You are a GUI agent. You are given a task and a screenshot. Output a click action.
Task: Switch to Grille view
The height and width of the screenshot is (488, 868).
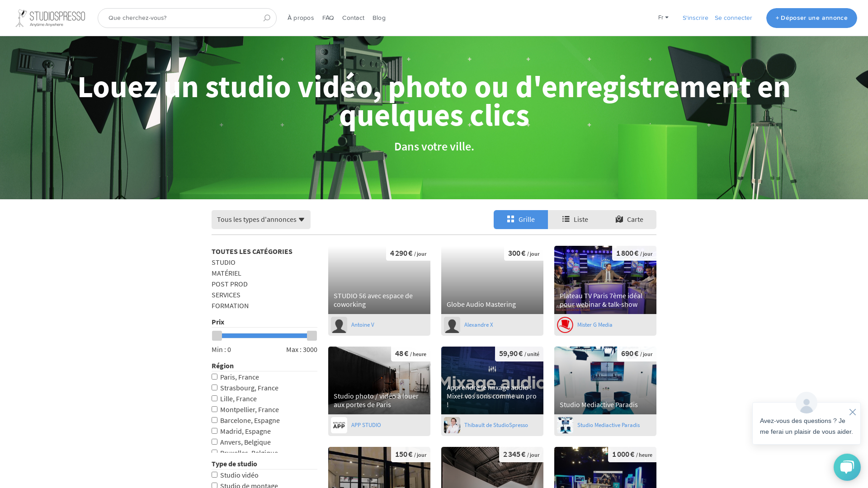coord(521,220)
